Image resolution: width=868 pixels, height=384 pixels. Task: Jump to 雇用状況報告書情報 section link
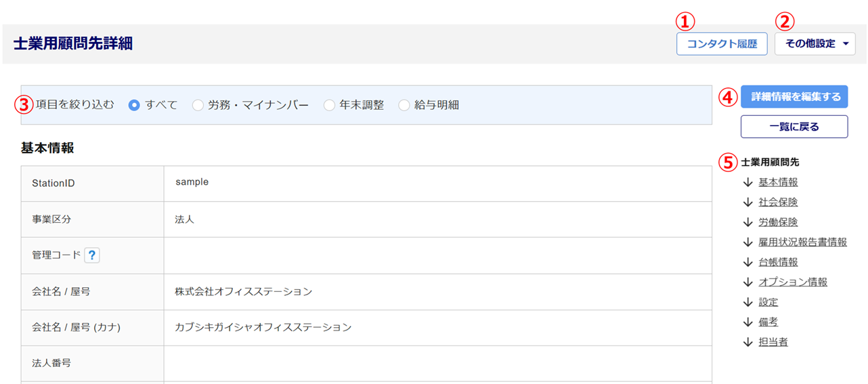[x=803, y=242]
